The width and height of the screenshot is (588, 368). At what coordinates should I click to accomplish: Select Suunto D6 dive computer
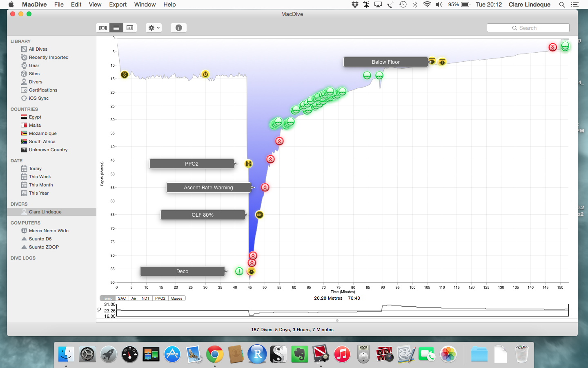pos(40,239)
